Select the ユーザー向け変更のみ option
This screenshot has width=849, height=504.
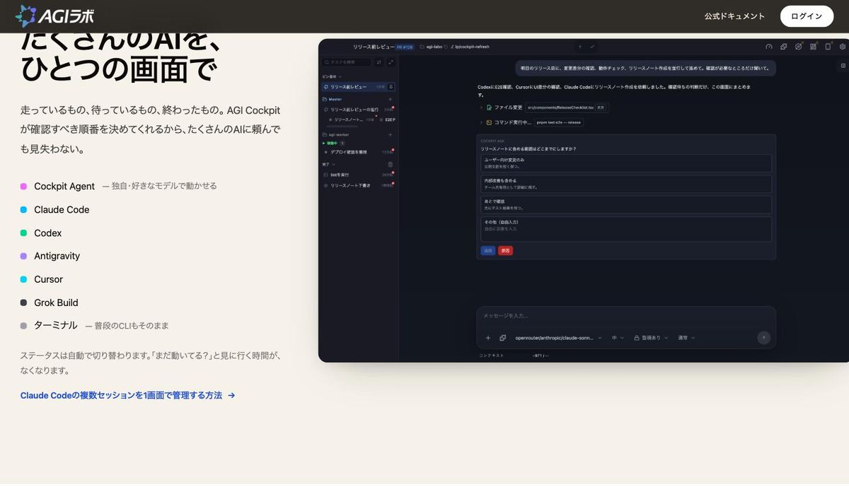(626, 163)
